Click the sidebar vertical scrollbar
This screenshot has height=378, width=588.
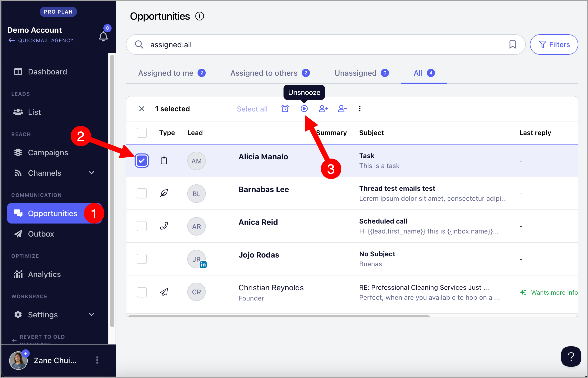pyautogui.click(x=112, y=191)
